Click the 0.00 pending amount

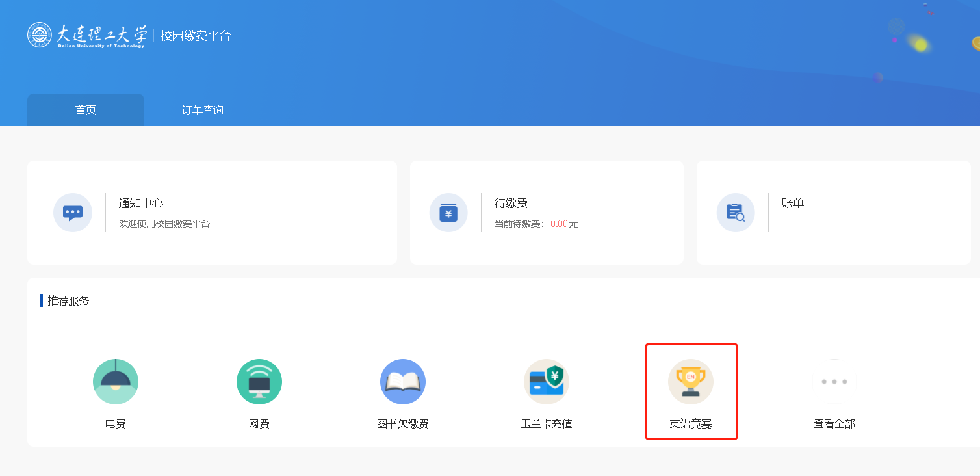[559, 224]
